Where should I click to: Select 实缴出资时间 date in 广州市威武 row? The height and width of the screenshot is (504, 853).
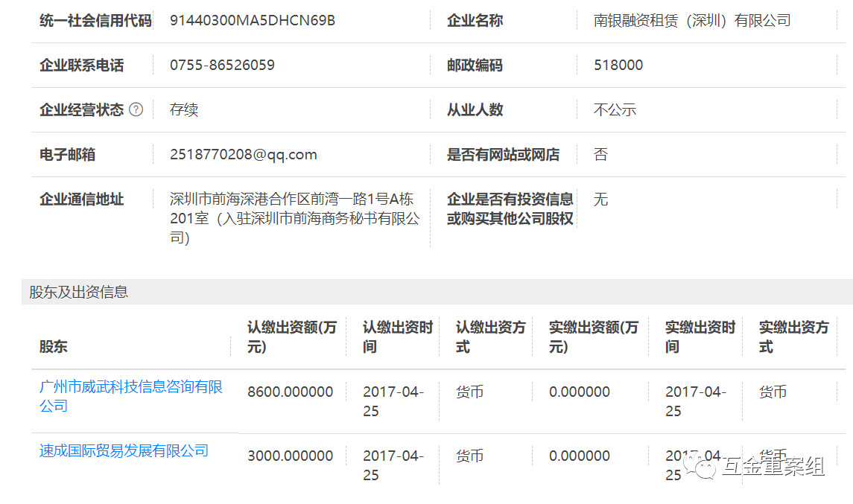pyautogui.click(x=696, y=401)
